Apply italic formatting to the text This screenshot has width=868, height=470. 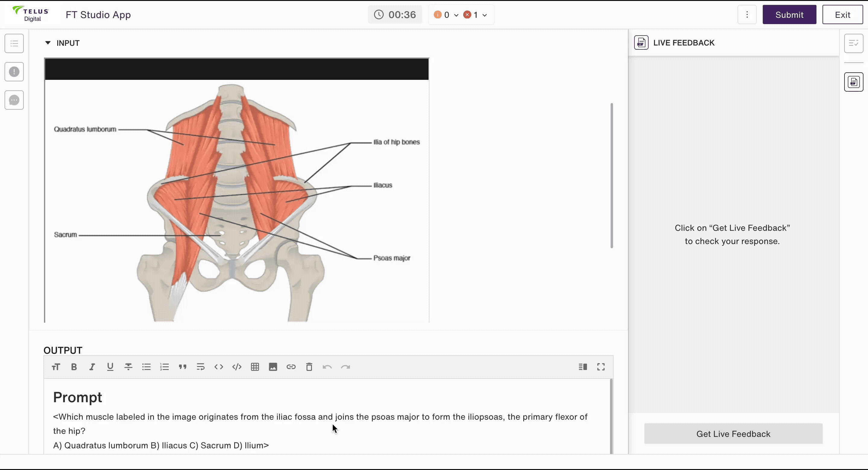click(92, 367)
